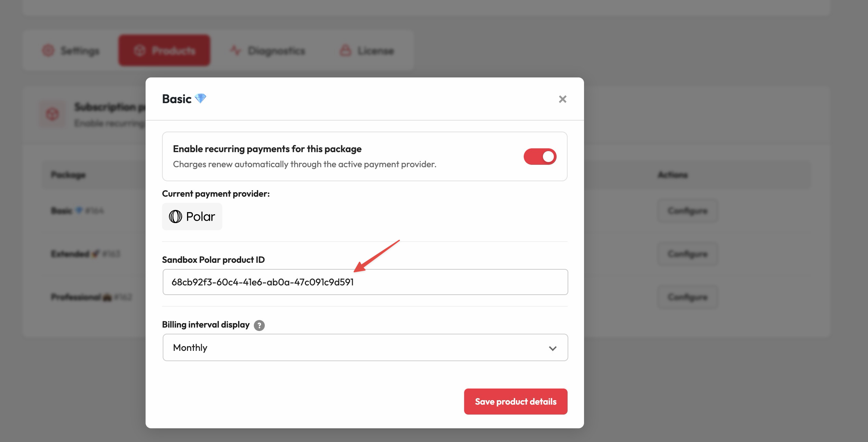
Task: Close the Basic package dialog
Action: click(x=562, y=99)
